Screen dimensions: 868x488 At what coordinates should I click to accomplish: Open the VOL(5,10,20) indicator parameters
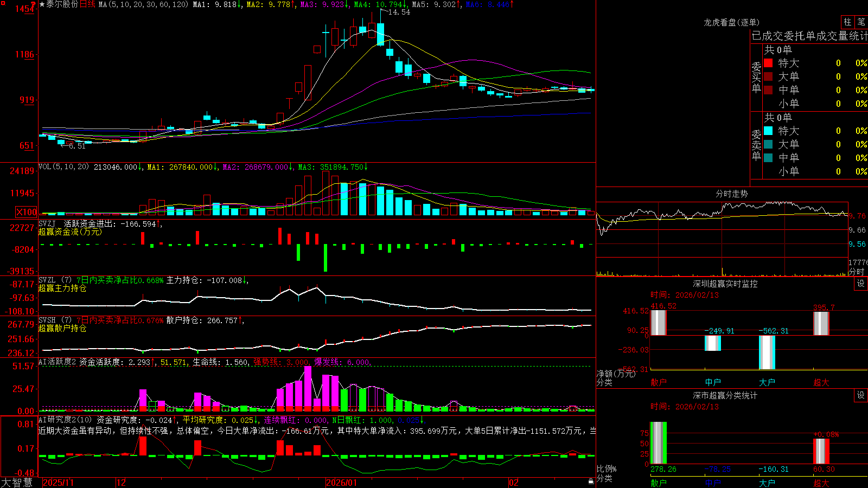[63, 166]
